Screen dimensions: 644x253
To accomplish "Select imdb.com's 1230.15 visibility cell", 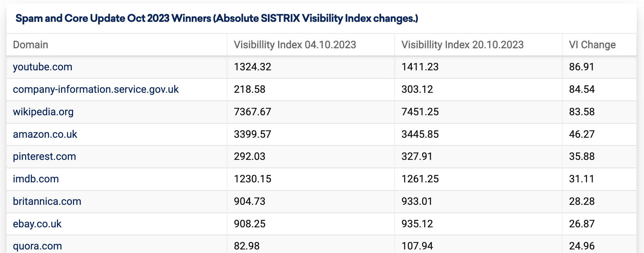I will [253, 179].
